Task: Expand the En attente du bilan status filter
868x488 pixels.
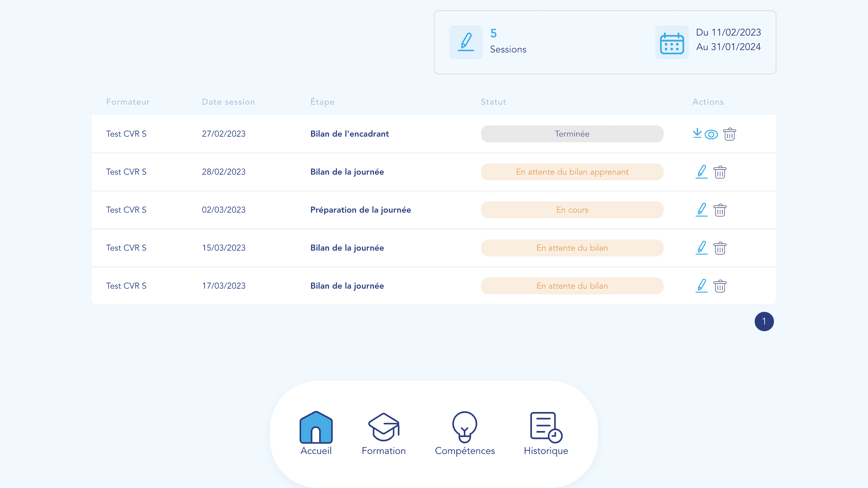Action: tap(572, 248)
